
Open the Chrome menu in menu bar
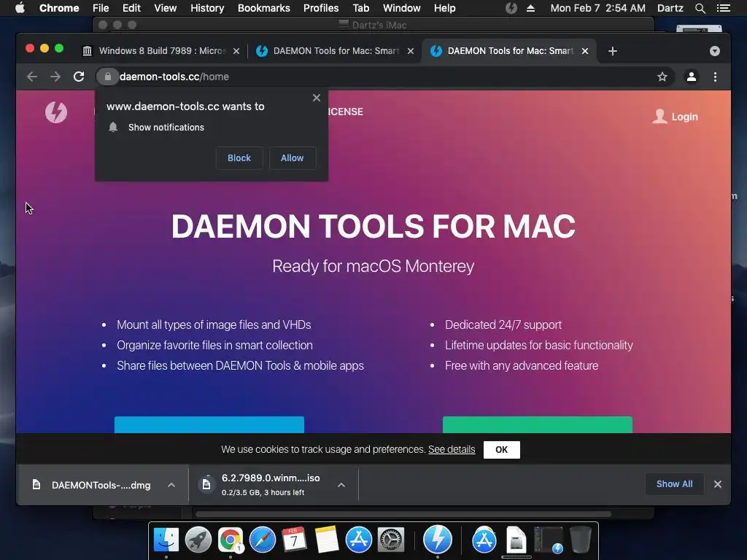[59, 8]
